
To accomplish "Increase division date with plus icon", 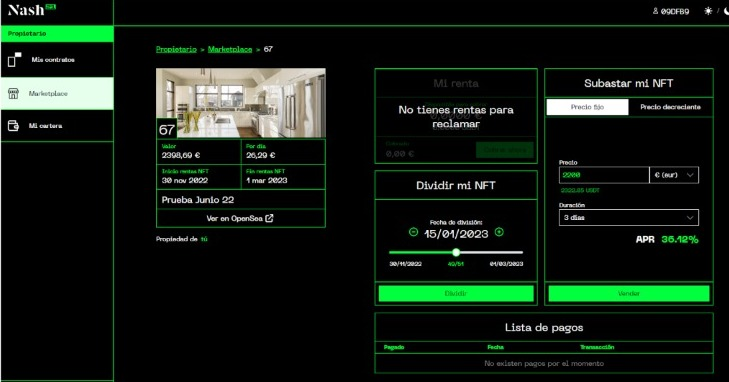I will point(499,232).
